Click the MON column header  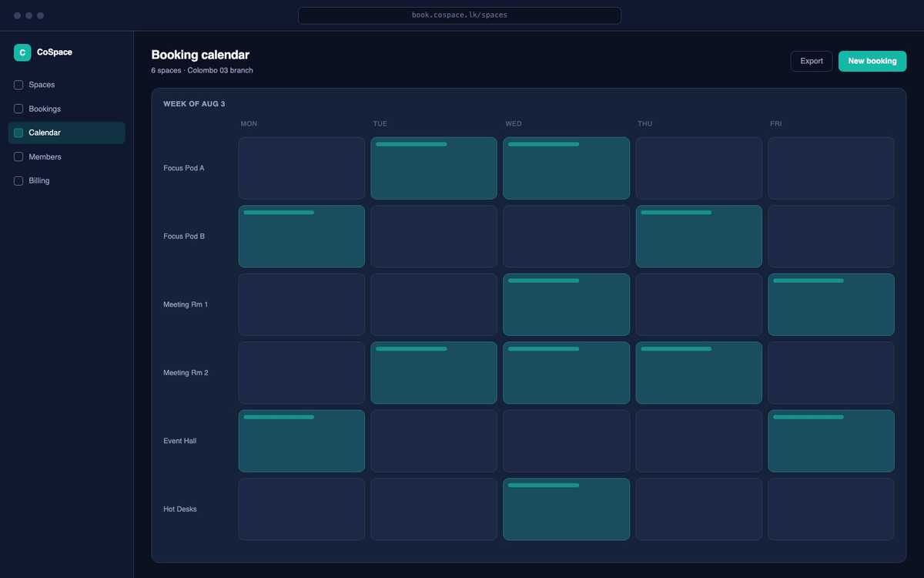[249, 124]
